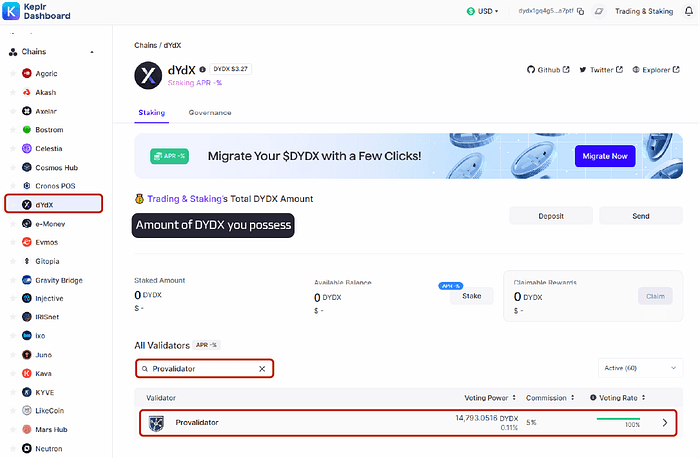
Task: Open the Cronos POS chain icon
Action: pyautogui.click(x=27, y=186)
